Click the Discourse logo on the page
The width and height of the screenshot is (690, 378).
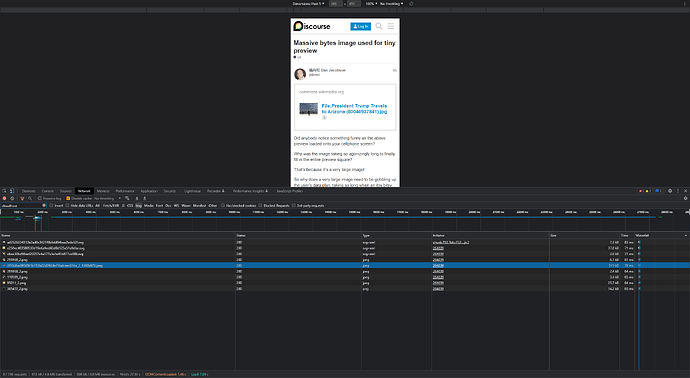(312, 26)
